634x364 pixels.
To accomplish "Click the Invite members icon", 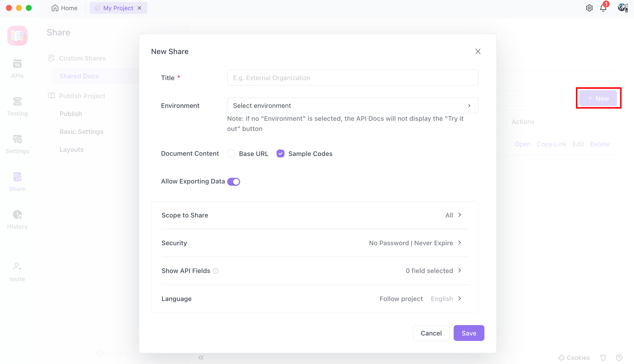I will tap(17, 267).
